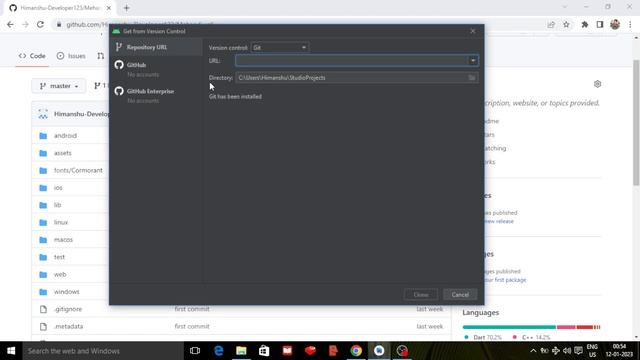Screen dimensions: 640x360
Task: Reload the page in Chrome
Action: [40, 24]
